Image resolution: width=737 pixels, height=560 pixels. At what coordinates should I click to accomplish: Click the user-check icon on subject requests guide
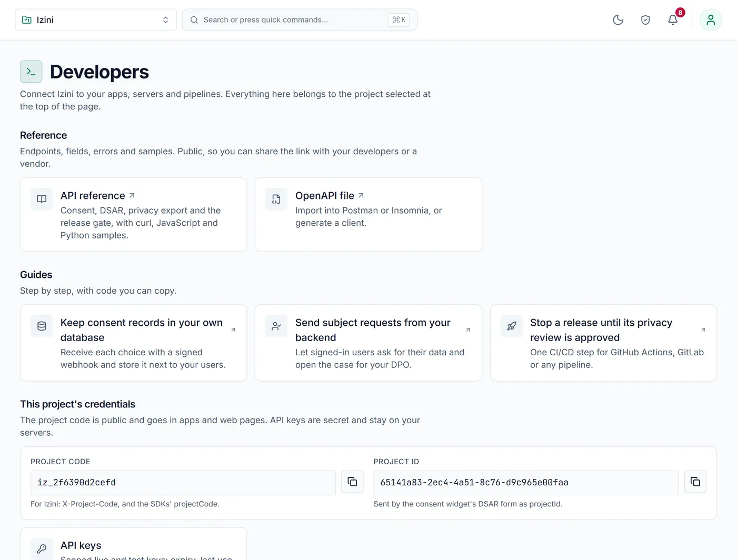click(276, 326)
